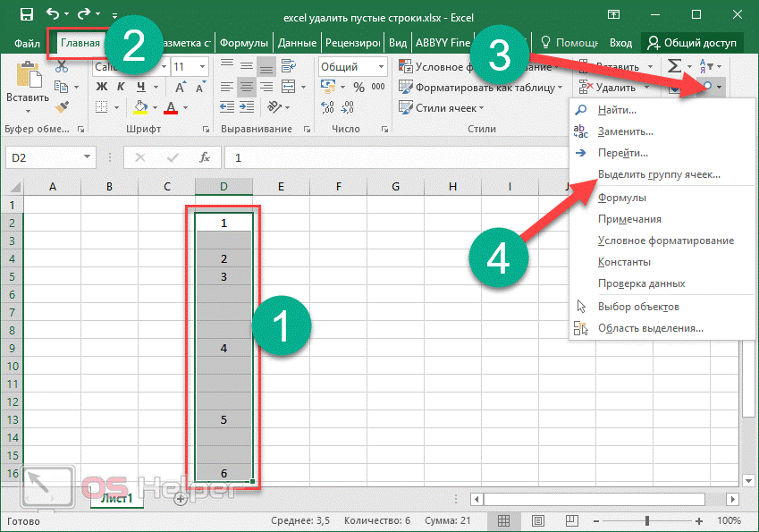Cut selection with the scissors icon

click(x=62, y=66)
